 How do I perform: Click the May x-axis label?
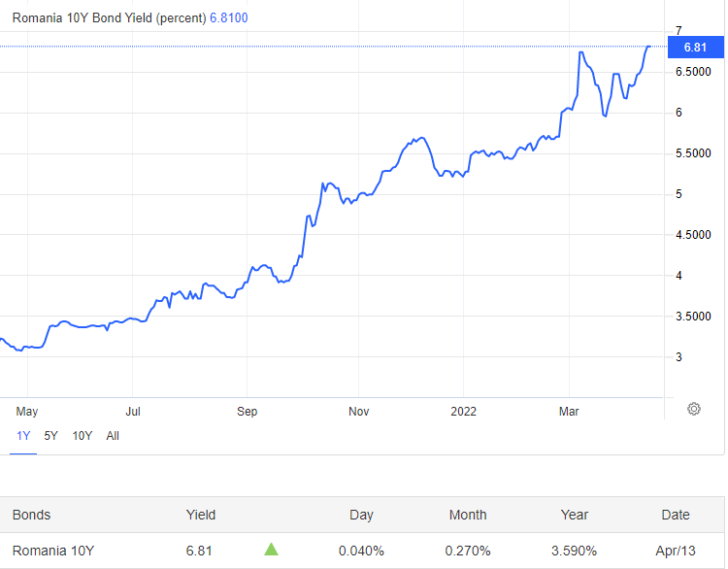[27, 412]
